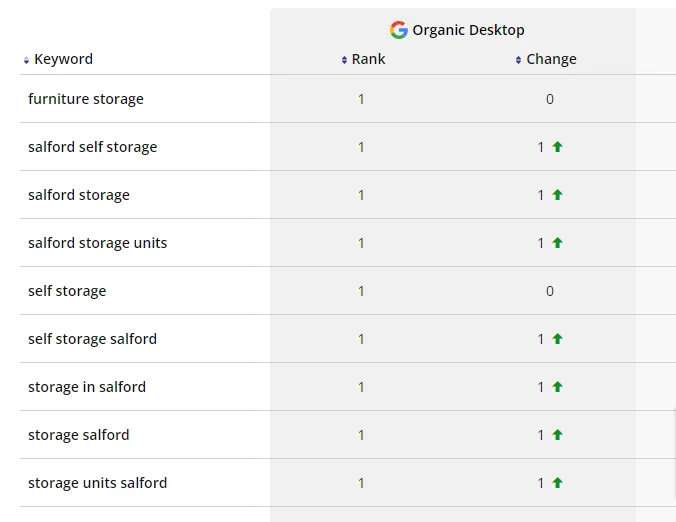The height and width of the screenshot is (522, 676).
Task: Click the green up arrow for salford storage units
Action: pos(557,243)
